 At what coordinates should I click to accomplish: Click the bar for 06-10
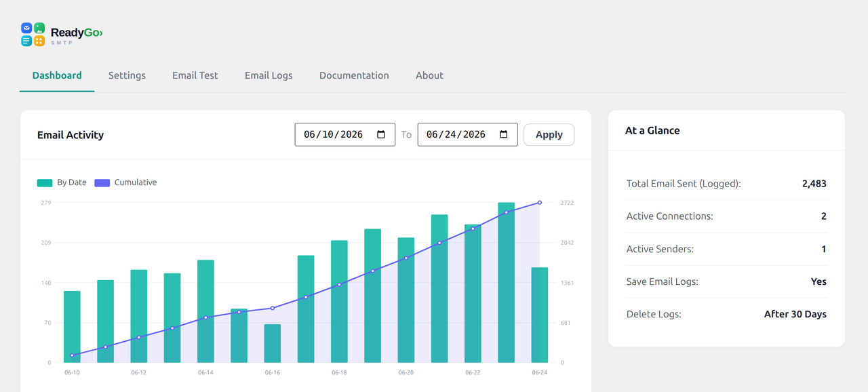72,327
